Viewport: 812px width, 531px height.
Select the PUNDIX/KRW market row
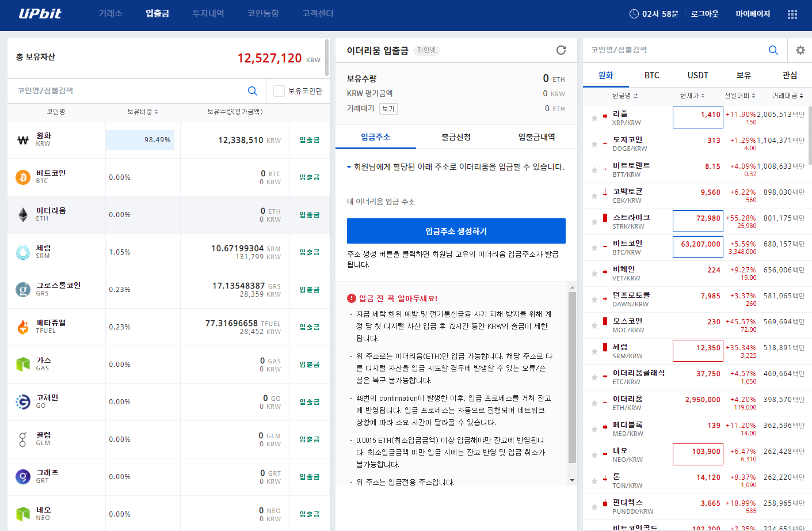pyautogui.click(x=697, y=507)
